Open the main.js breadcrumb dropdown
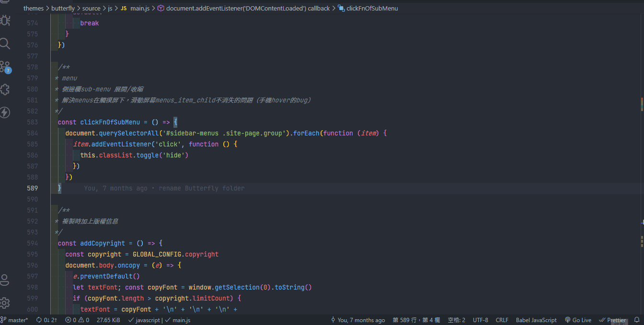644x325 pixels. tap(139, 8)
